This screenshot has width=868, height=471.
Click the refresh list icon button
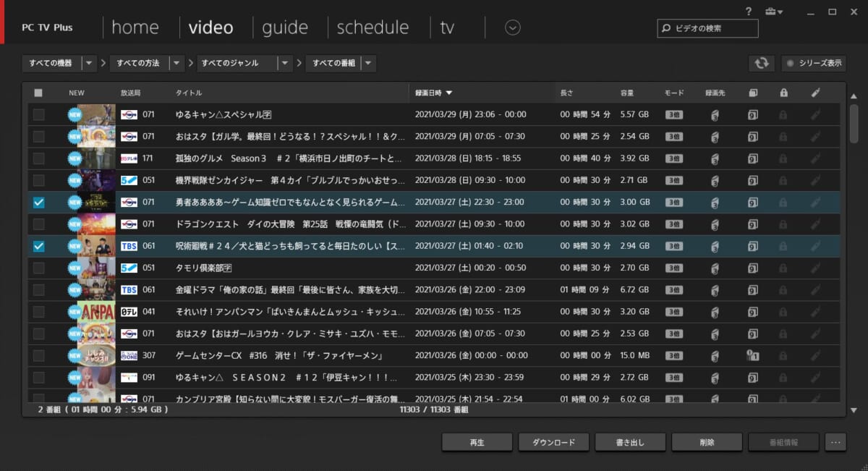761,63
